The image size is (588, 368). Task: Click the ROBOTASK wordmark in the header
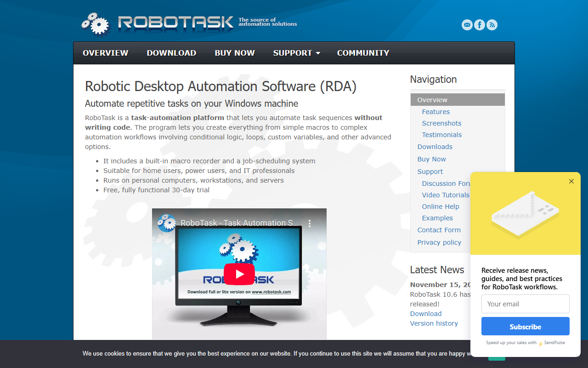(175, 23)
